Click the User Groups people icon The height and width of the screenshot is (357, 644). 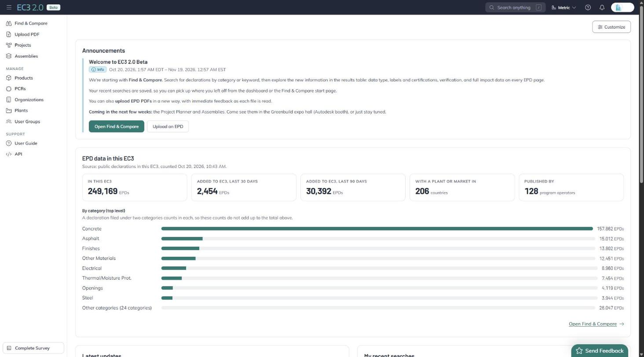pyautogui.click(x=8, y=122)
